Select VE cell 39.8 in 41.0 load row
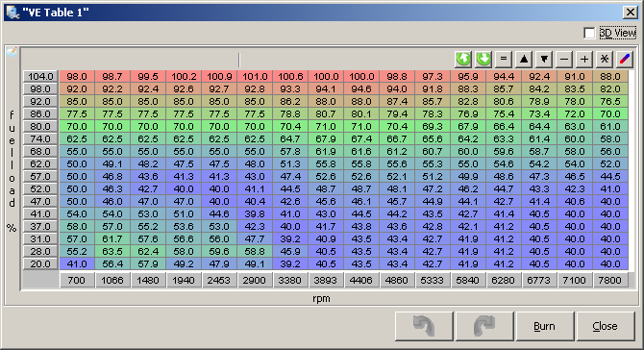The image size is (644, 350). click(x=255, y=214)
